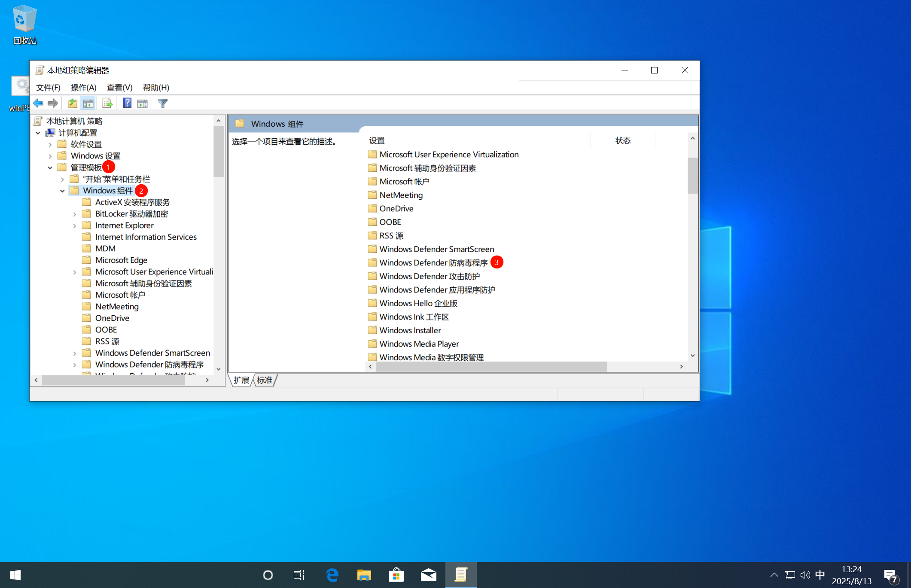Select Microsoft Edge folder in the tree
The image size is (911, 588).
[121, 260]
